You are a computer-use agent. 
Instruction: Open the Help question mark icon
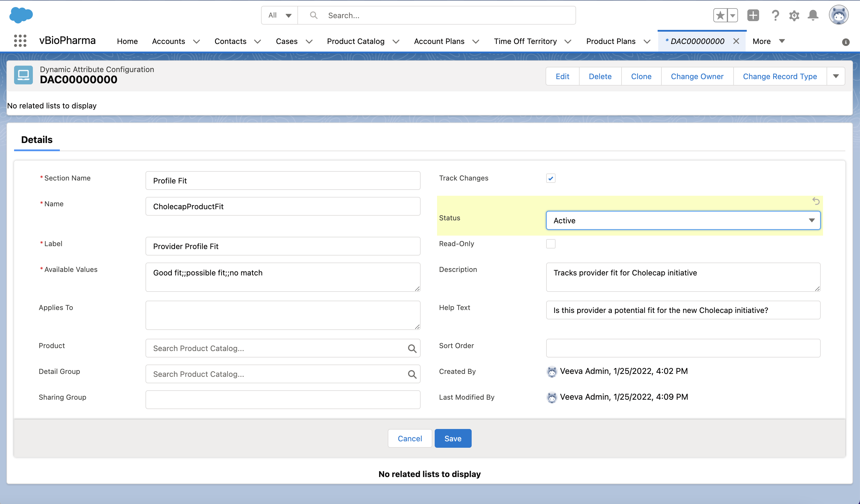(x=775, y=15)
